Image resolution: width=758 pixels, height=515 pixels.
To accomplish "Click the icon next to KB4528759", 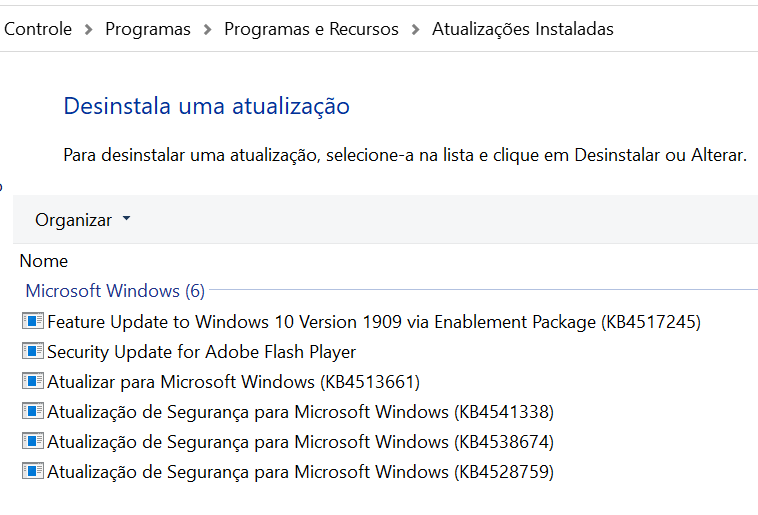I will point(33,471).
